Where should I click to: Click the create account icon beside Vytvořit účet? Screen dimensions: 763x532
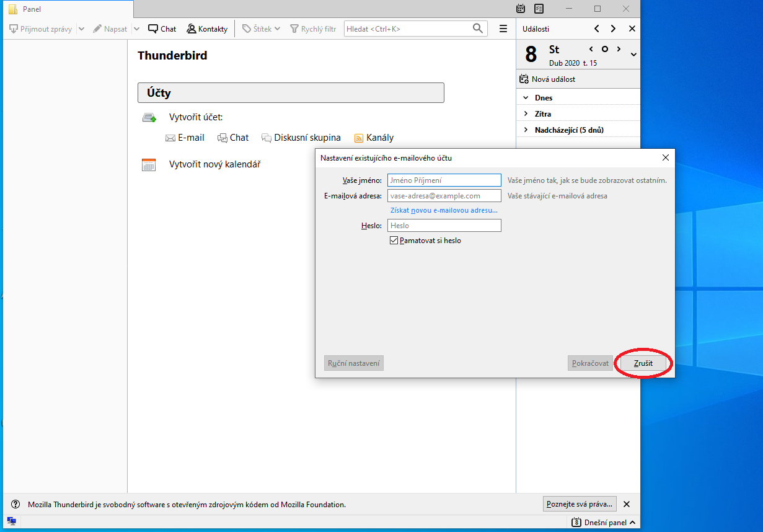149,118
